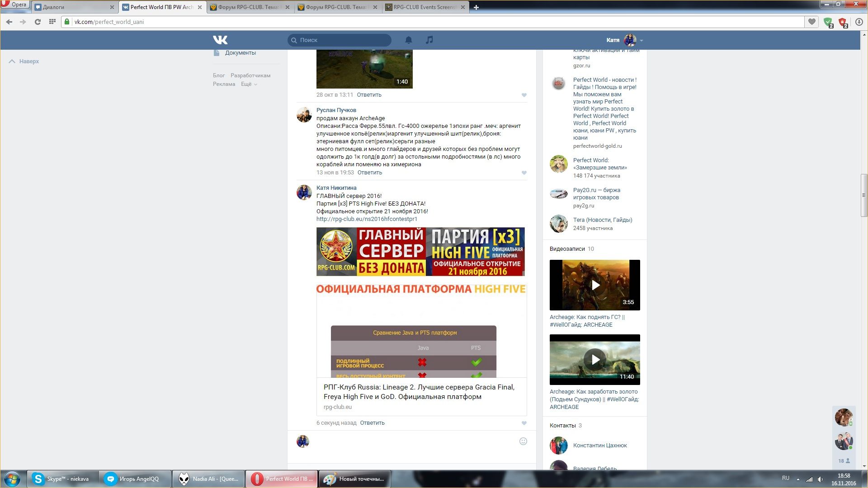
Task: Open a new browser tab plus
Action: click(x=476, y=7)
